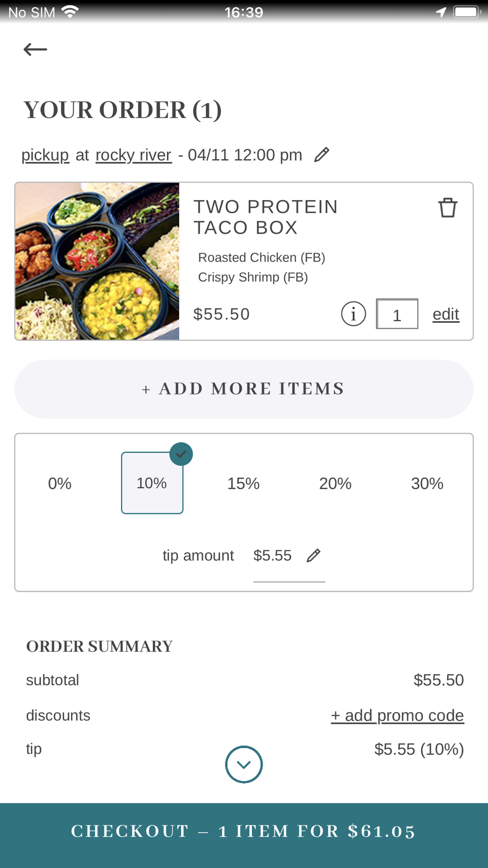Open item info circle icon
Screen dimensions: 488x868
(x=353, y=314)
